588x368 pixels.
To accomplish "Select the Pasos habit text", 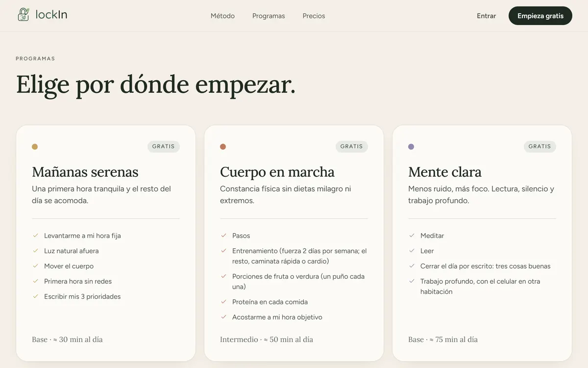I will click(x=241, y=236).
